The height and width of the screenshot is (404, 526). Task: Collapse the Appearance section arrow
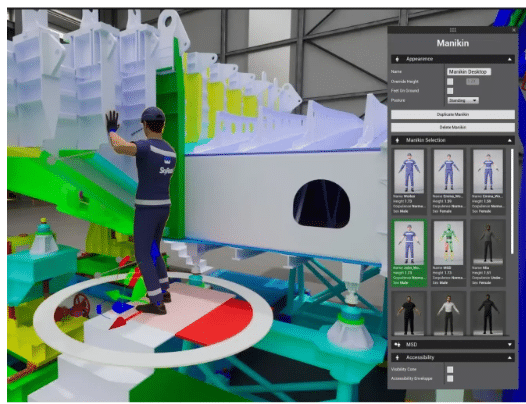click(510, 59)
